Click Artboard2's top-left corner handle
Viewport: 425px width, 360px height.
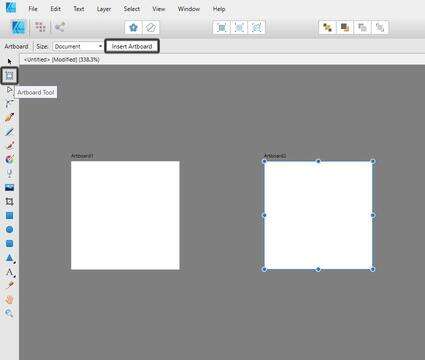pyautogui.click(x=264, y=161)
